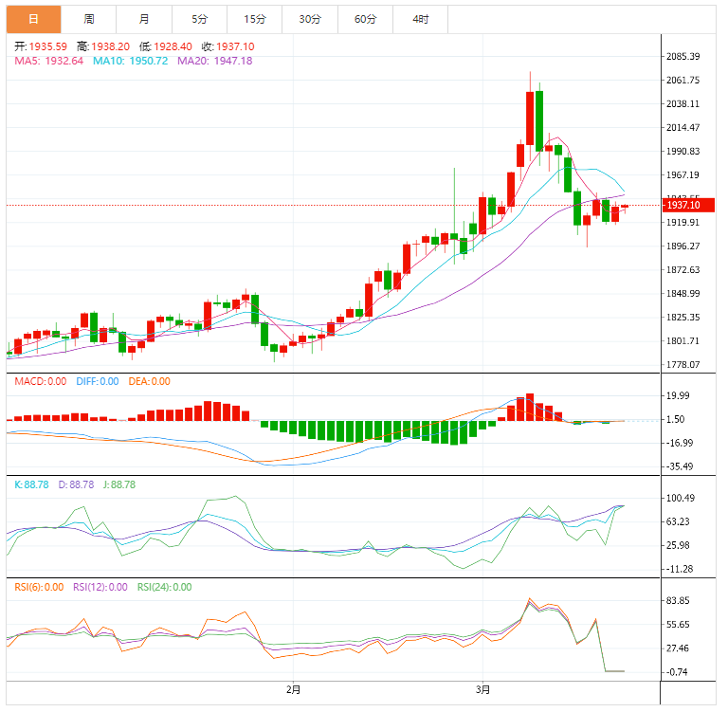Click the MA5: 1932.64 indicator label
Screen dimensions: 728x712
tap(48, 61)
